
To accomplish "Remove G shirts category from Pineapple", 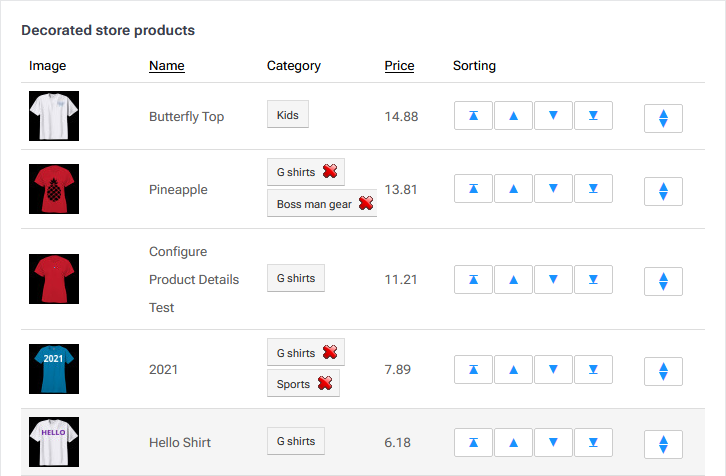I will pos(330,172).
